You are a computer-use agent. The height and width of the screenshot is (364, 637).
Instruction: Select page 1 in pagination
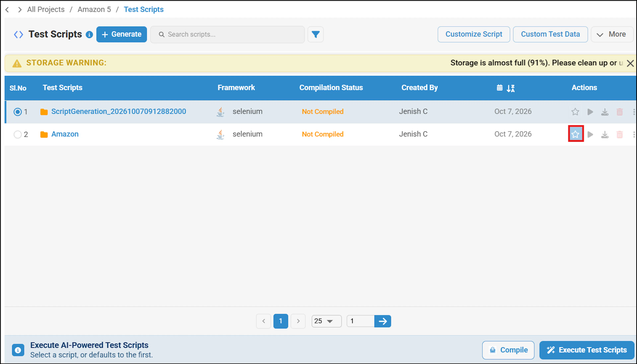pos(281,321)
